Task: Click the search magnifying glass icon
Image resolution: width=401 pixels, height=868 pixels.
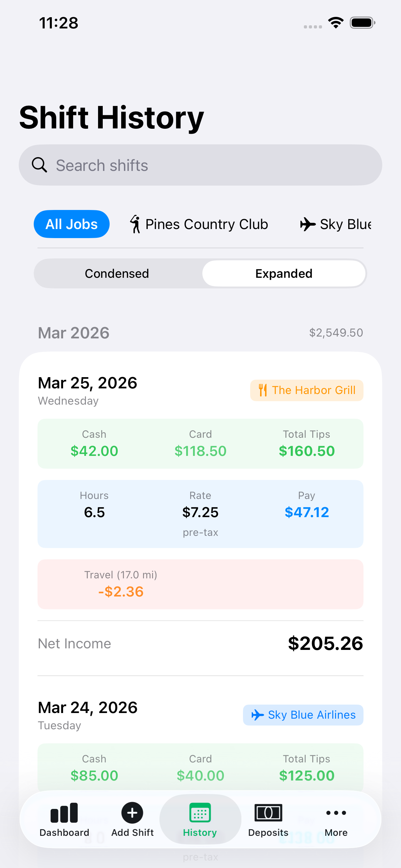Action: [x=39, y=165]
